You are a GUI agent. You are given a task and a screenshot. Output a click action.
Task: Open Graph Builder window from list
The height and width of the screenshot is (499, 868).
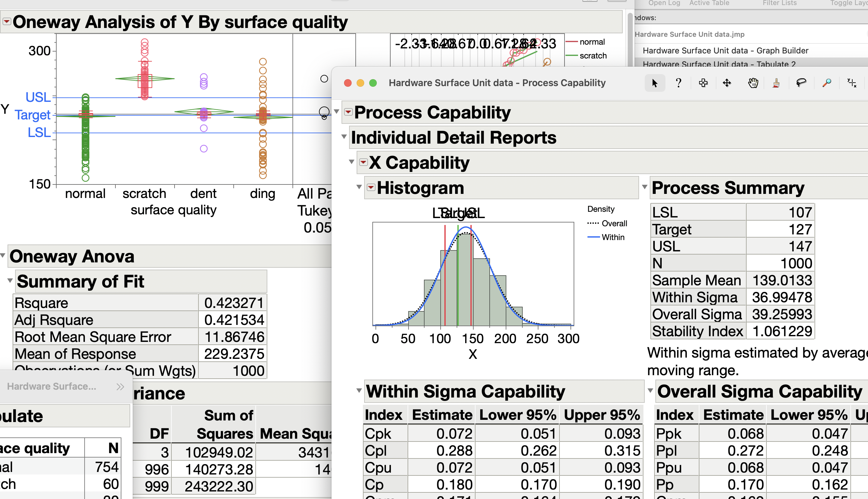pos(725,51)
